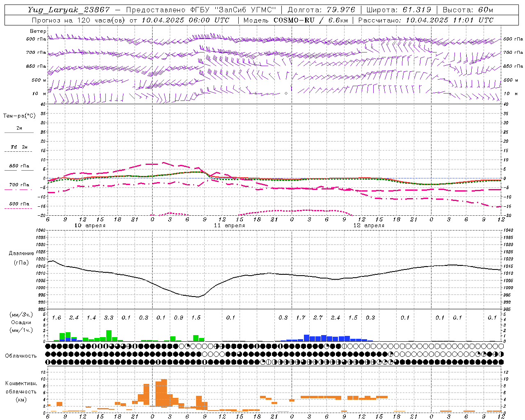Select the (мм/1ч.) unit label

click(x=21, y=331)
